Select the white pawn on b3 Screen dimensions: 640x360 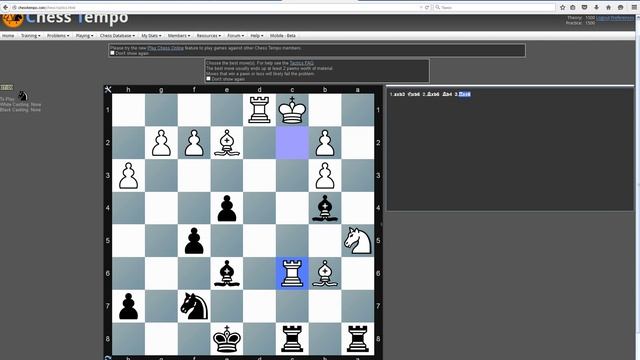click(x=325, y=175)
